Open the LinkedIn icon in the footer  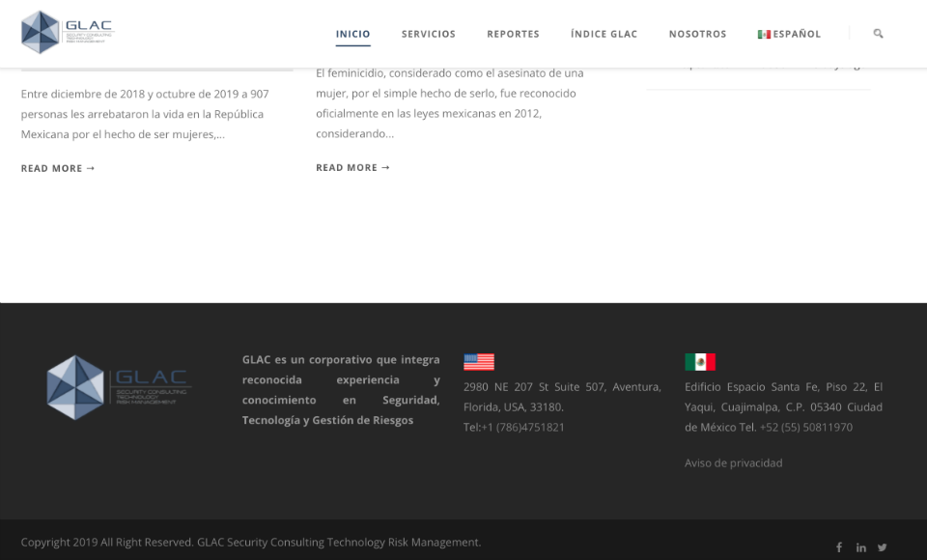coord(860,547)
